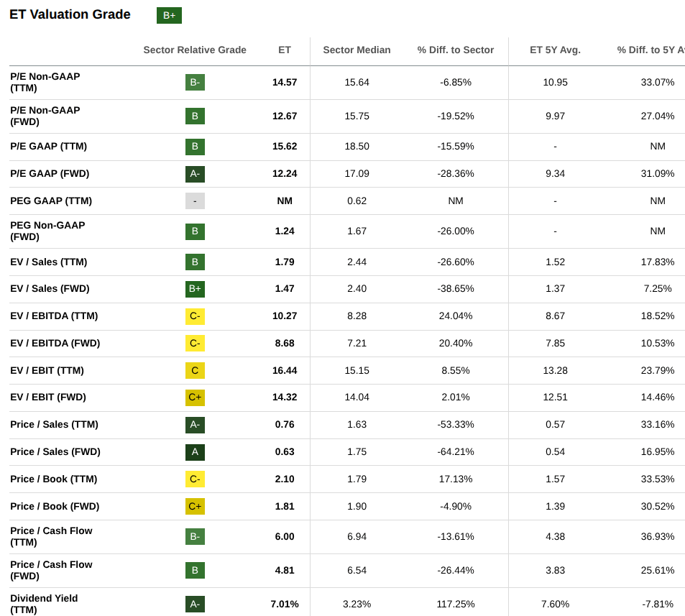Select the 20.40% diff to sector value
The image size is (685, 616).
[x=456, y=344]
